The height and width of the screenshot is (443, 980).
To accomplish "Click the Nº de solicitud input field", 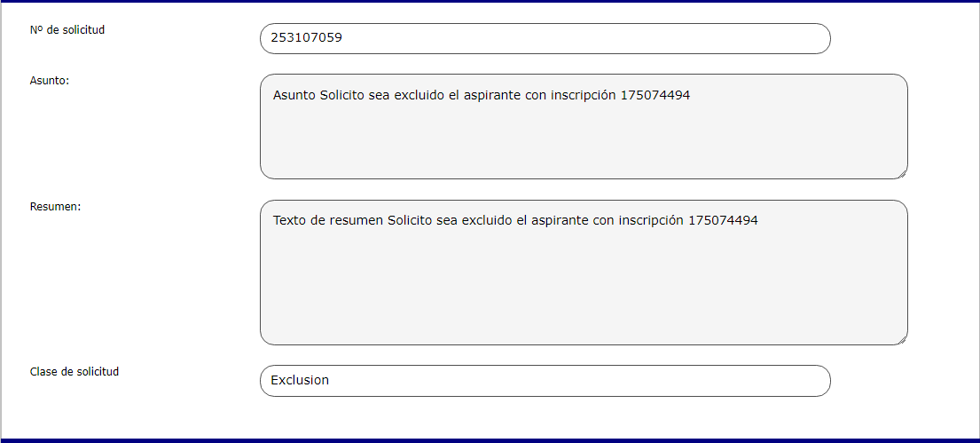I will (x=545, y=38).
